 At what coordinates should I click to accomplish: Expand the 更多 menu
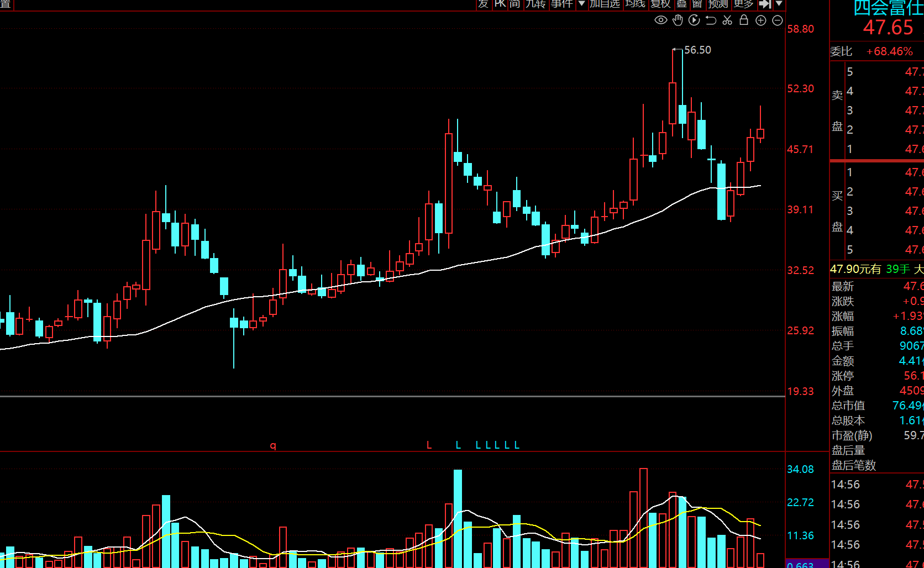[x=743, y=4]
